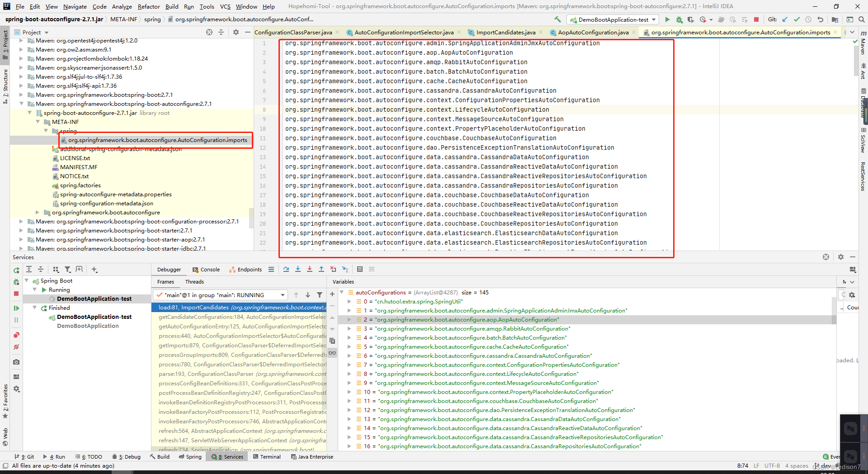
Task: Open the Terminal tool window button
Action: tap(267, 456)
